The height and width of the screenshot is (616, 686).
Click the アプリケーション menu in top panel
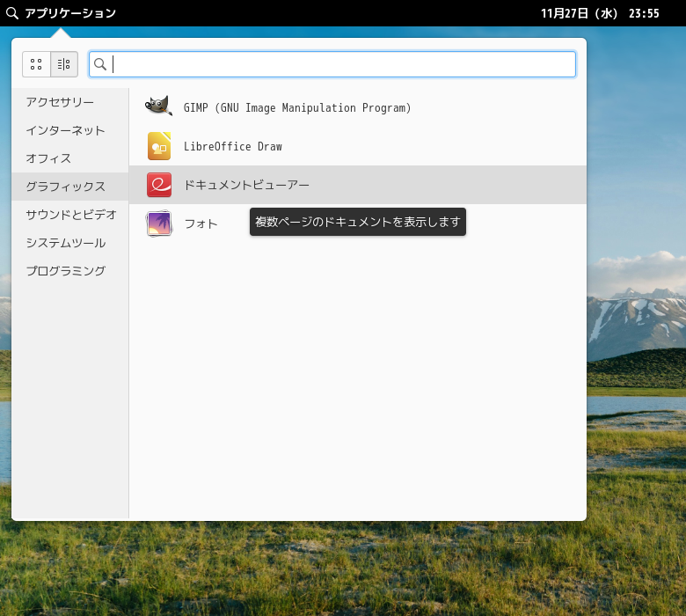pos(70,13)
